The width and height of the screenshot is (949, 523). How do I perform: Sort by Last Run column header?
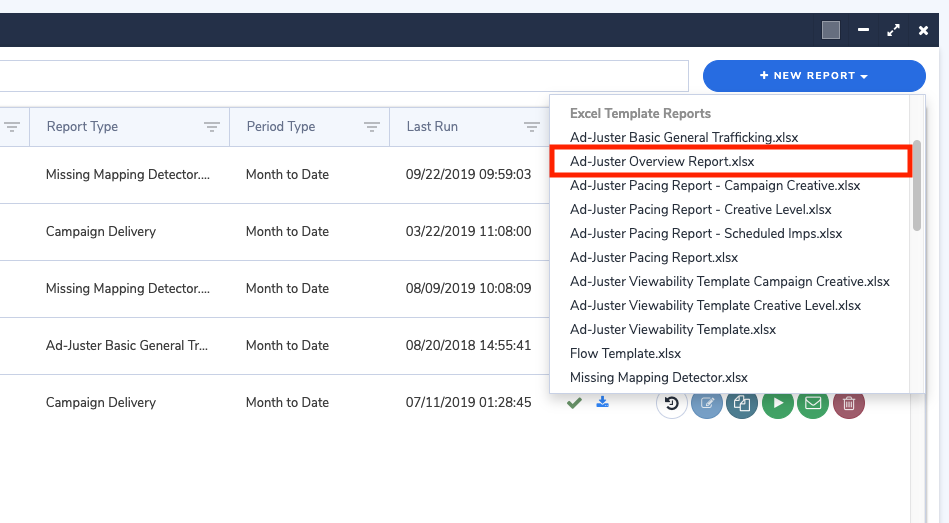(x=432, y=127)
